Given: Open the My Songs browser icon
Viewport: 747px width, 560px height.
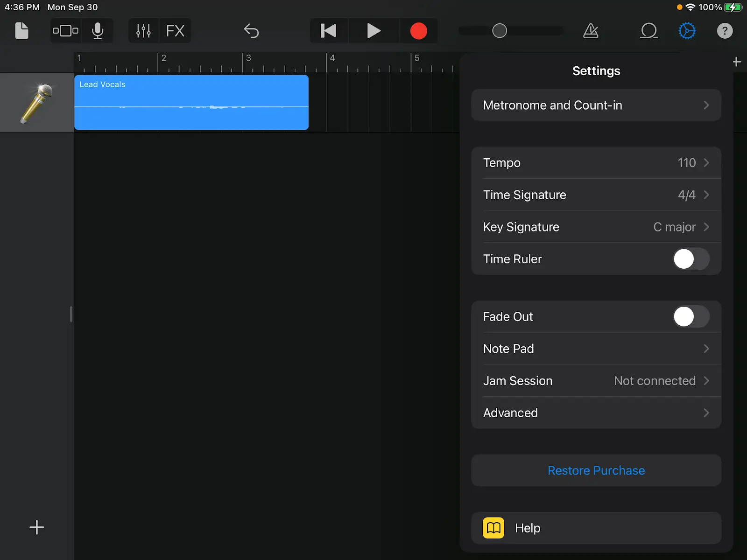Looking at the screenshot, I should pyautogui.click(x=21, y=31).
